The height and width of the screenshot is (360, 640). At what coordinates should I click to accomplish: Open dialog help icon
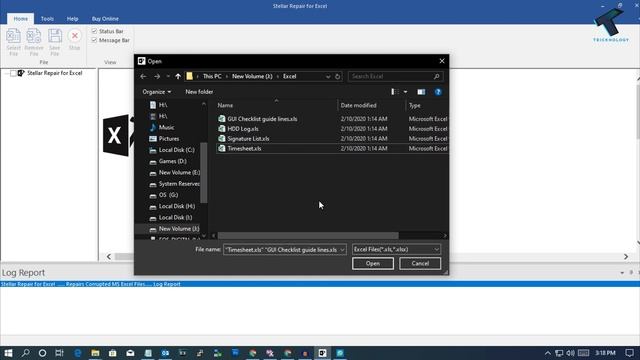pyautogui.click(x=438, y=92)
